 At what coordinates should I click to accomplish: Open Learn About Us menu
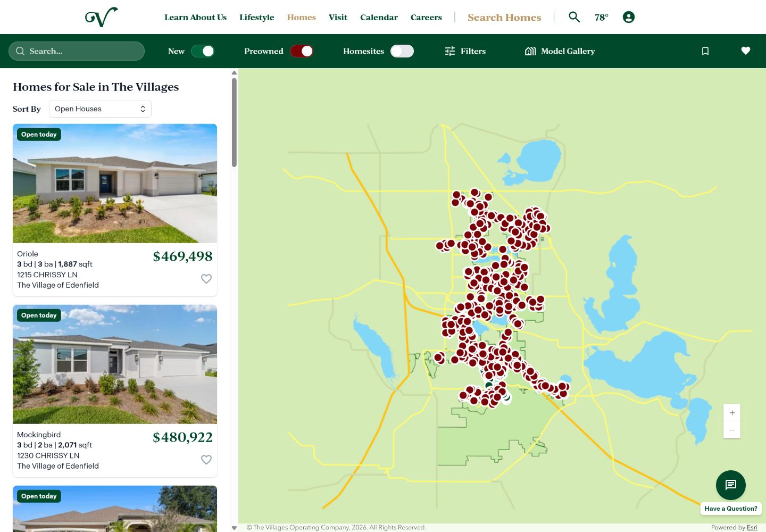click(x=195, y=18)
